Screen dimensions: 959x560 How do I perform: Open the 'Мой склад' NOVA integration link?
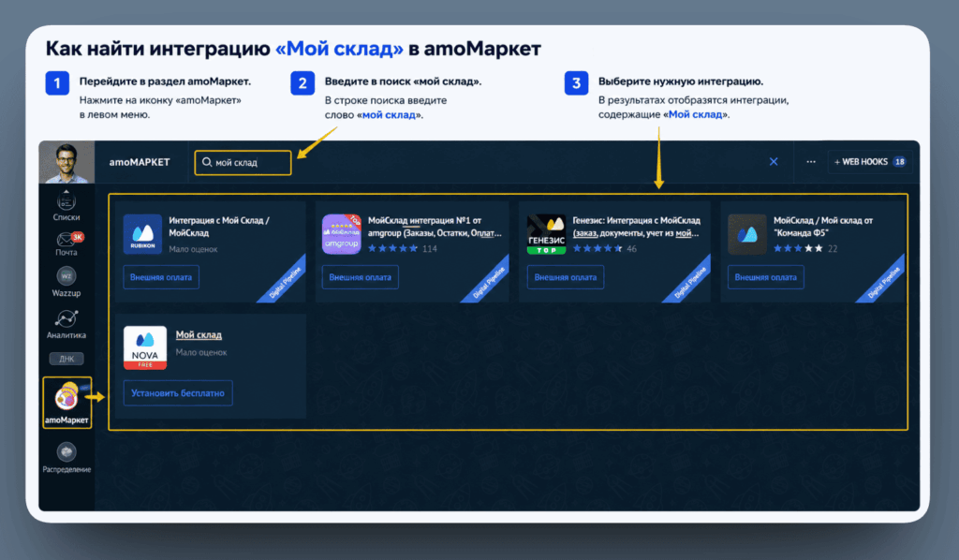click(x=199, y=334)
